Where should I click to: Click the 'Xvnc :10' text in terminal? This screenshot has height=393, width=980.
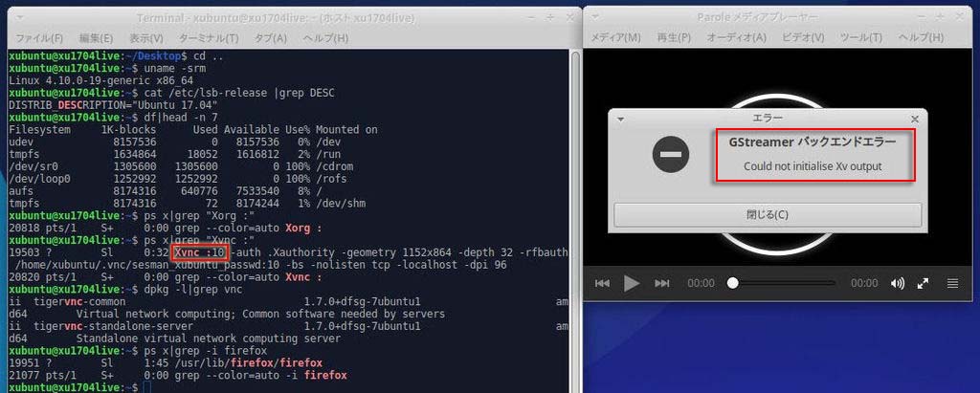(199, 252)
